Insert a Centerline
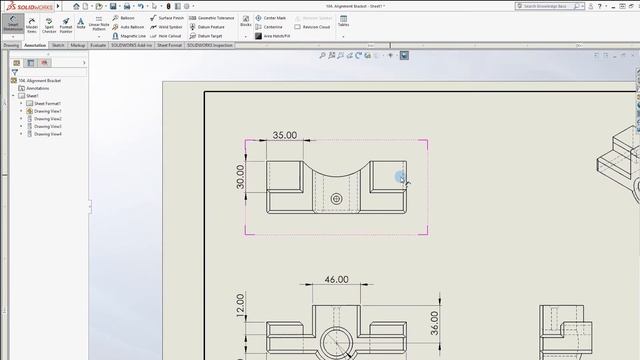The image size is (640, 360). point(269,27)
